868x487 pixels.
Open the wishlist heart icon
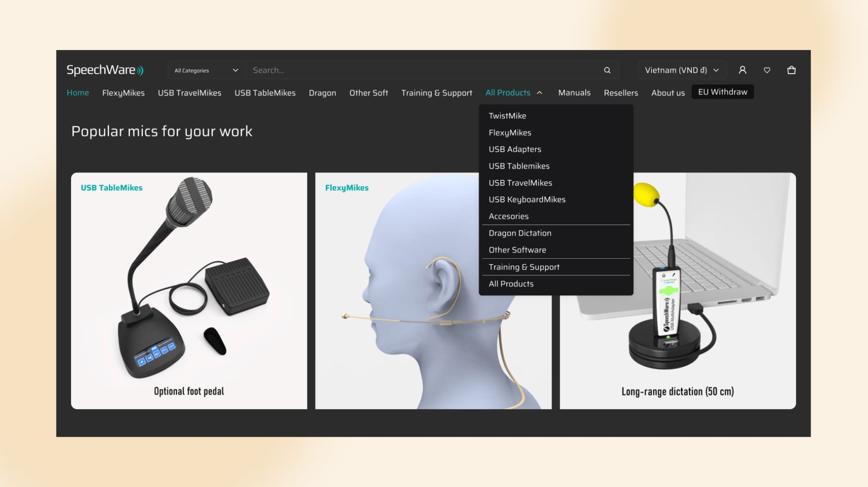767,70
